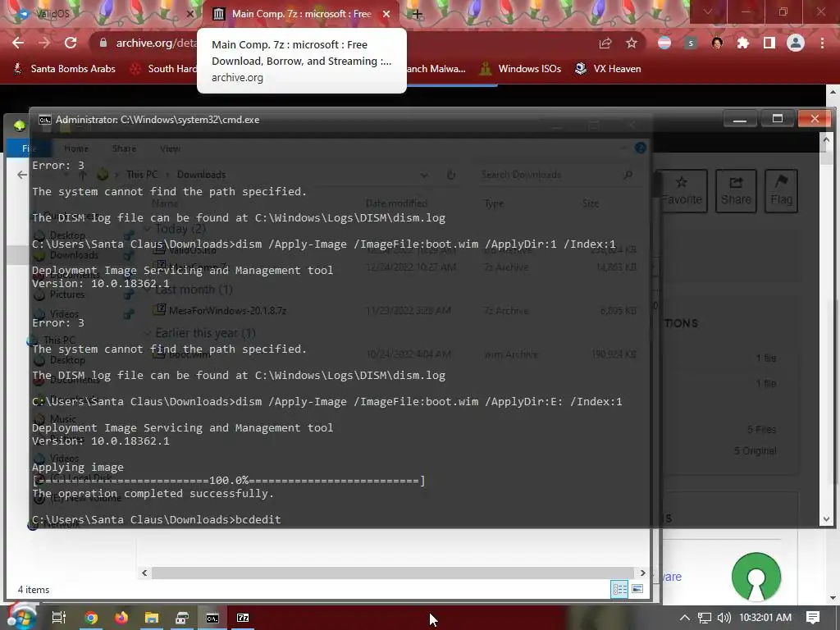Collapse the Today group in Downloads

[x=148, y=229]
